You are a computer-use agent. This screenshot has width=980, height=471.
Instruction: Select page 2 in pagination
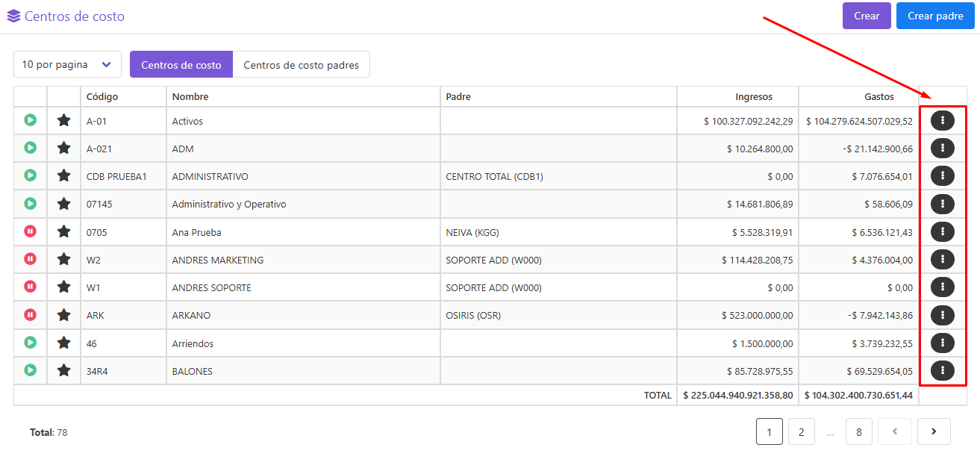(x=802, y=431)
